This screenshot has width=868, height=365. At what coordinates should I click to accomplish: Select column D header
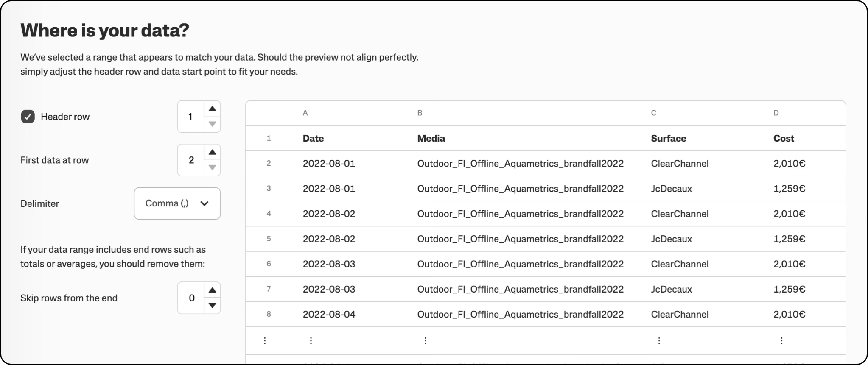point(776,113)
